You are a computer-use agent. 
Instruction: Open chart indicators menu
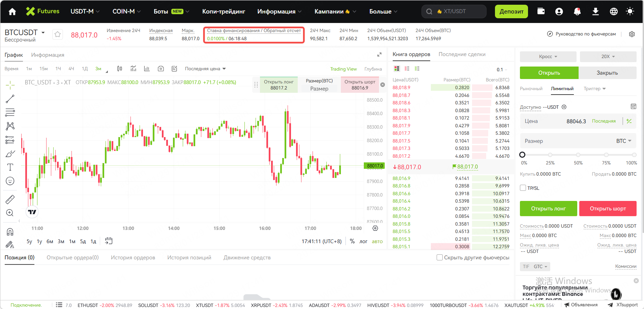coord(134,69)
